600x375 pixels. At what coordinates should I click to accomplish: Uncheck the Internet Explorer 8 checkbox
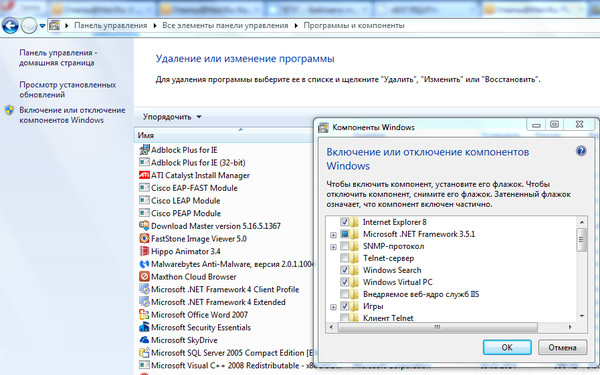[344, 222]
